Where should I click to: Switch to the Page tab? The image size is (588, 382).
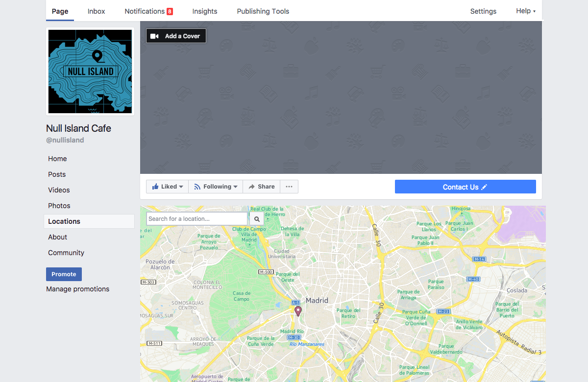coord(60,11)
